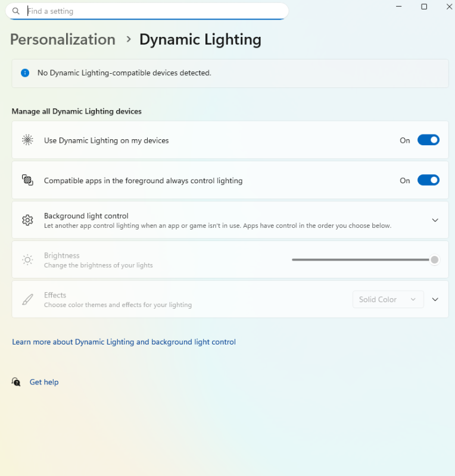Open the Solid Color effects dropdown
Image resolution: width=455 pixels, height=476 pixels.
(388, 299)
